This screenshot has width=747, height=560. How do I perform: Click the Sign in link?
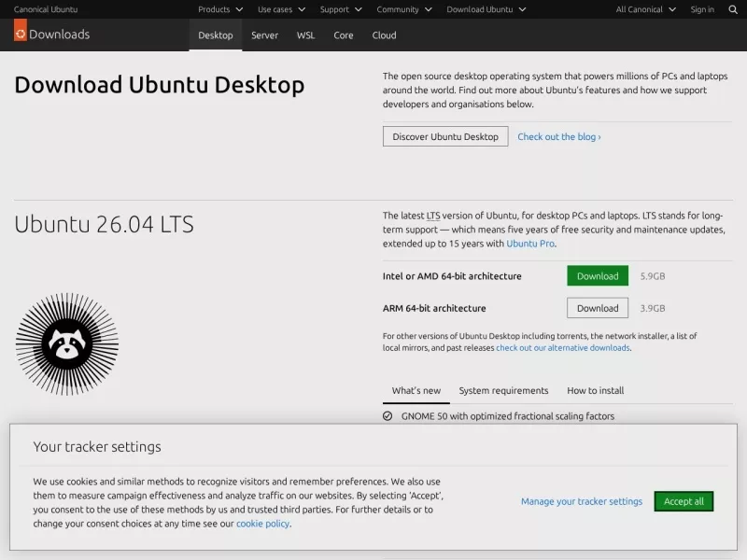click(x=702, y=9)
